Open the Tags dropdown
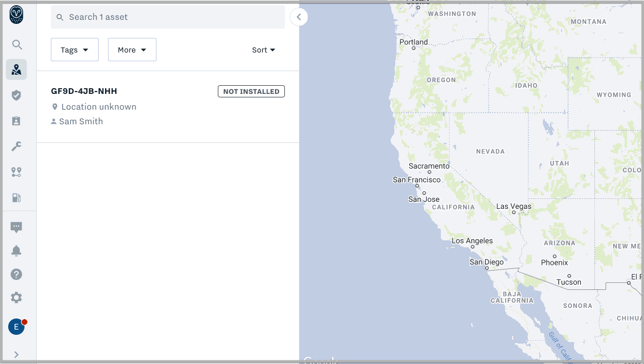644x364 pixels. pyautogui.click(x=75, y=50)
